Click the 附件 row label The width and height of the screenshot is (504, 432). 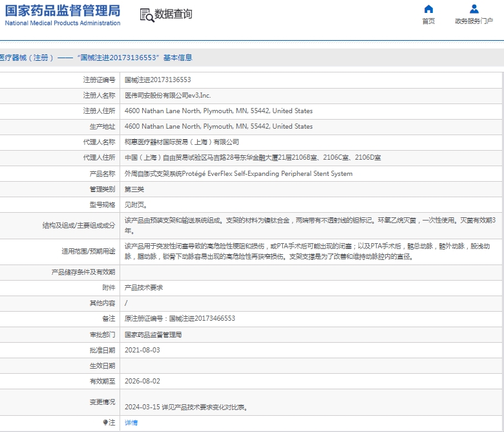[x=109, y=288]
